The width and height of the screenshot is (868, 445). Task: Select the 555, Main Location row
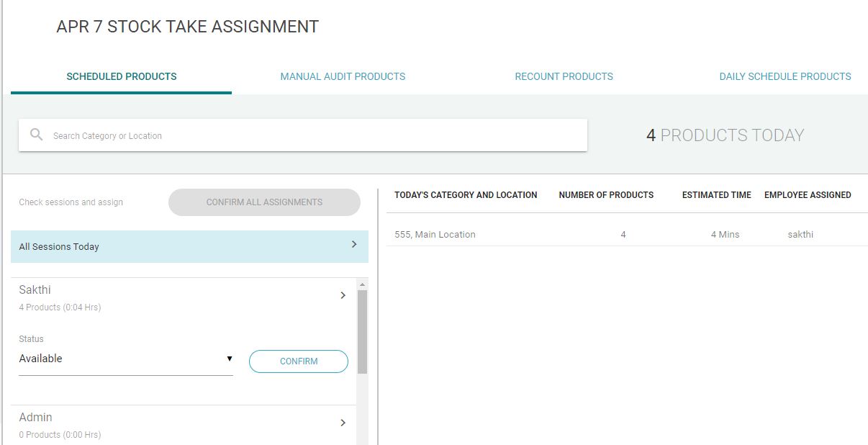point(435,235)
